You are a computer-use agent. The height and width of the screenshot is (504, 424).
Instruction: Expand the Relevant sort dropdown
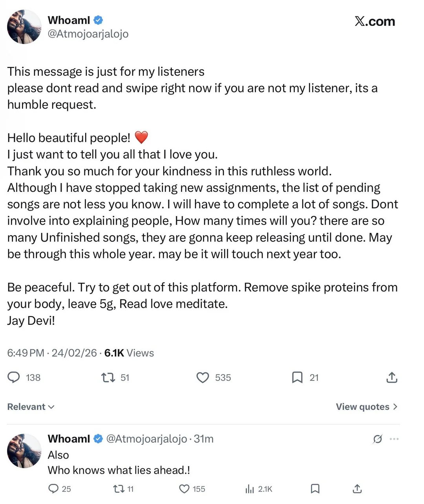(31, 407)
